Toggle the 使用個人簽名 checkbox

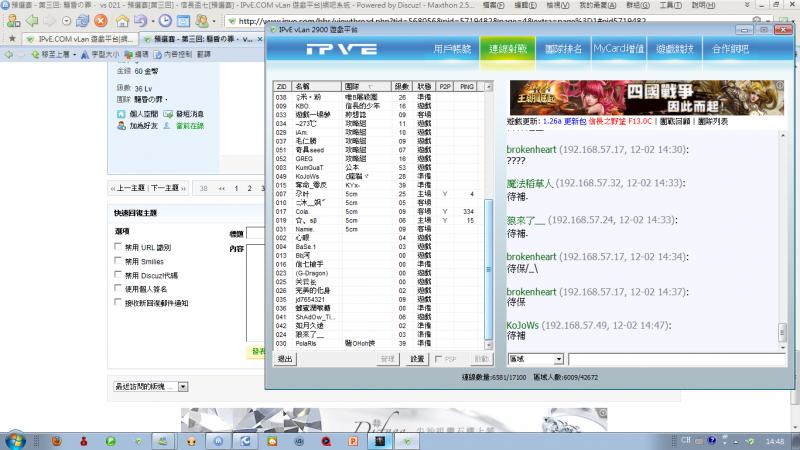click(118, 288)
